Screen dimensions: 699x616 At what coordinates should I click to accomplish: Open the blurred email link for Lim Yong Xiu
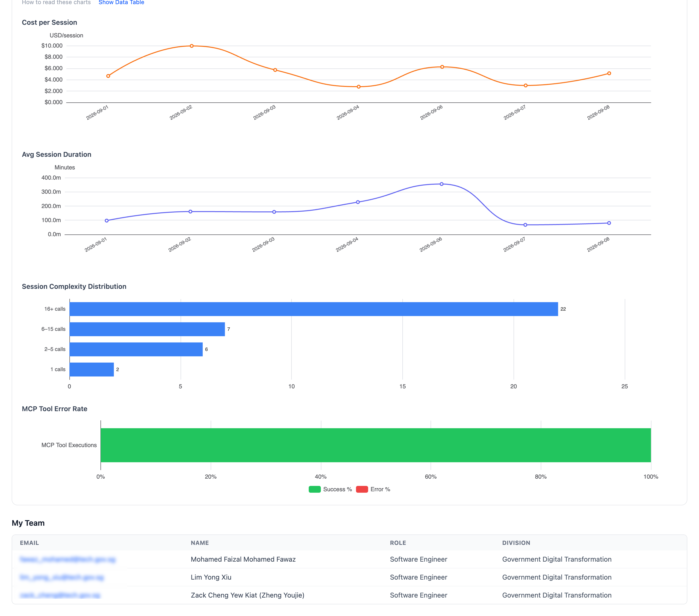62,578
